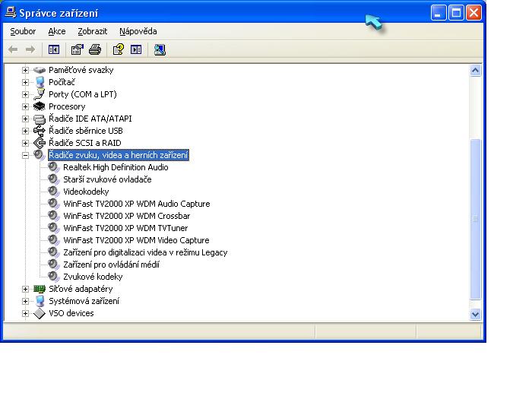The height and width of the screenshot is (396, 532).
Task: Expand the VSO devices node
Action: (x=25, y=314)
